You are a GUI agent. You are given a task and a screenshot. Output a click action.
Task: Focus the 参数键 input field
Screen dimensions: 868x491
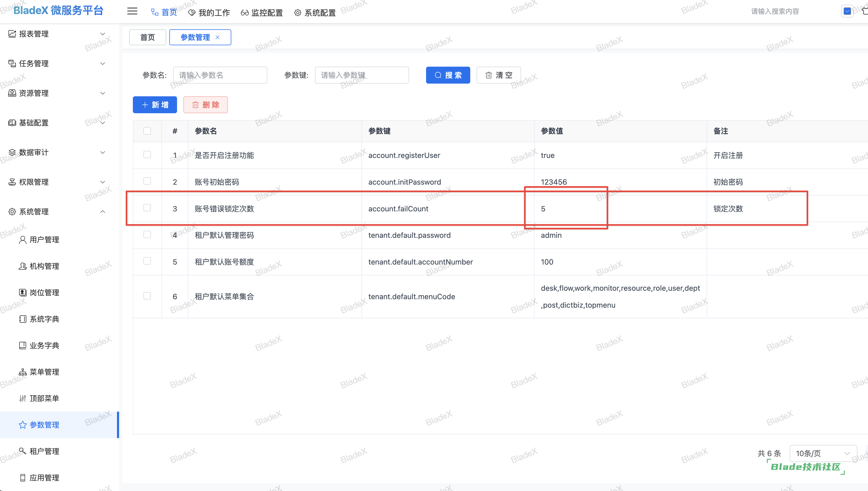[362, 75]
